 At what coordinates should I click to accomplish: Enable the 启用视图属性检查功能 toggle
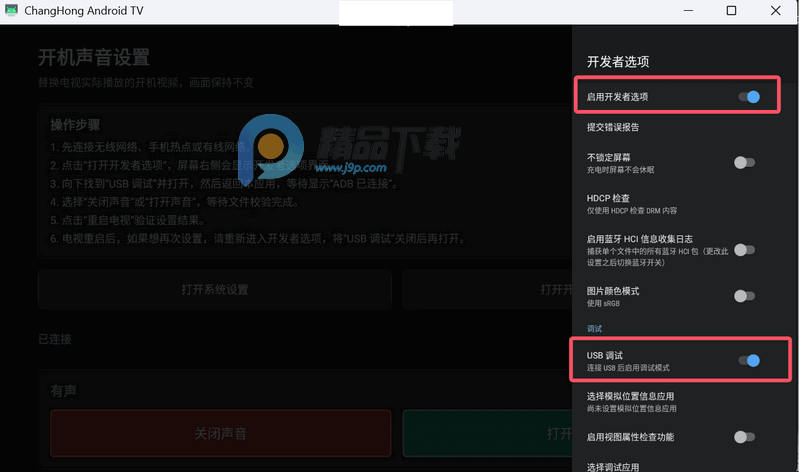tap(744, 437)
